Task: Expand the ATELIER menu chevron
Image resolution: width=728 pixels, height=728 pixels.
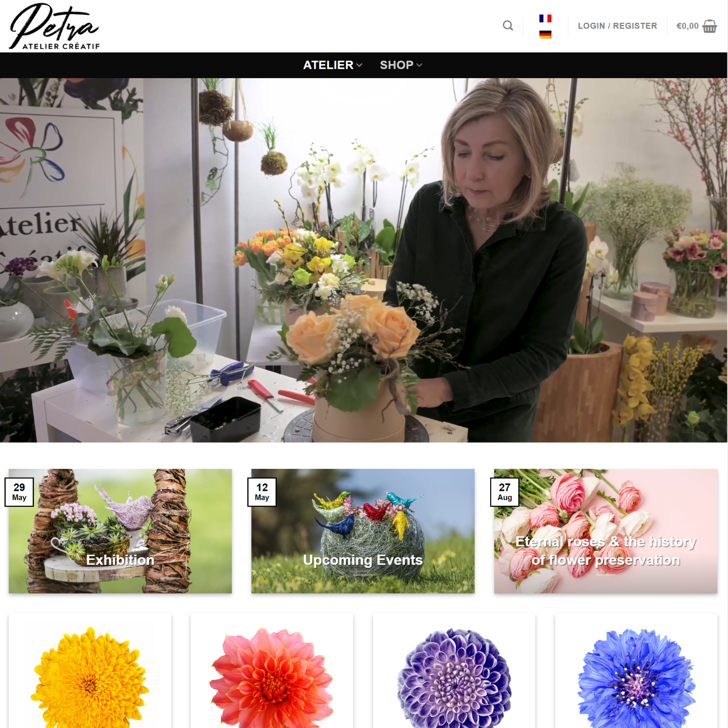Action: (359, 65)
